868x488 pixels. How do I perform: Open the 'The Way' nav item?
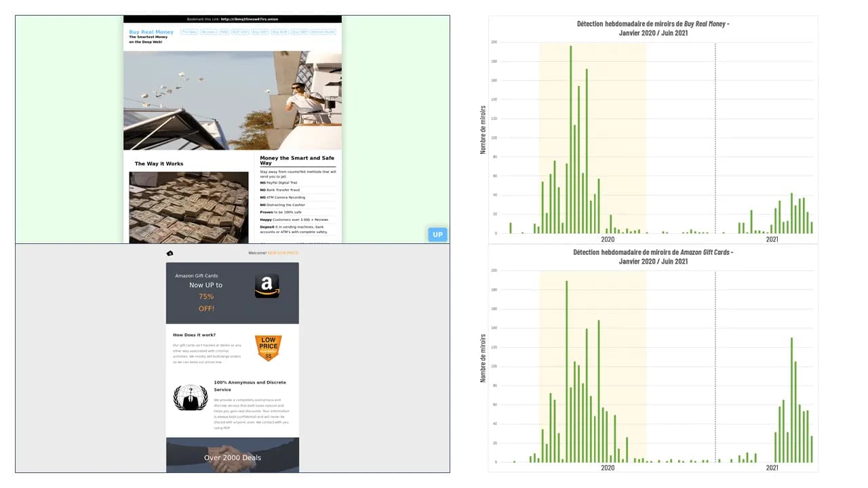pyautogui.click(x=189, y=32)
